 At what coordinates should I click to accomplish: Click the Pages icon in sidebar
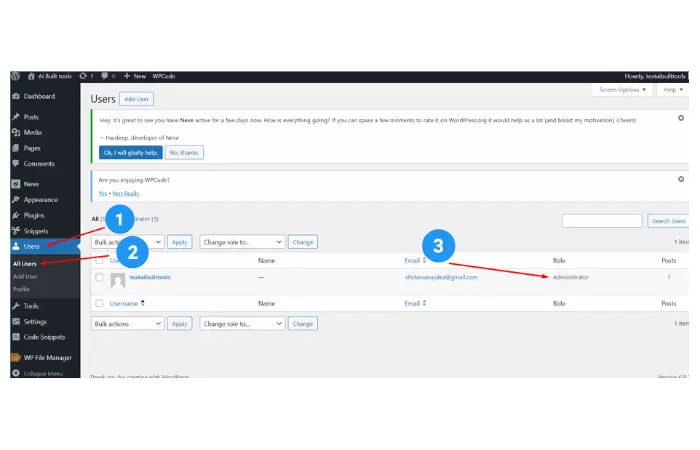(16, 148)
